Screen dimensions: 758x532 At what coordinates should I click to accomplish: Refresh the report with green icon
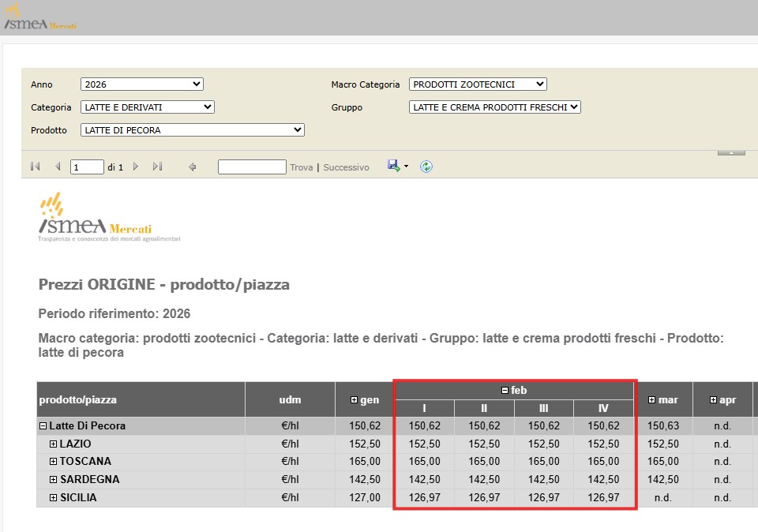[x=426, y=167]
